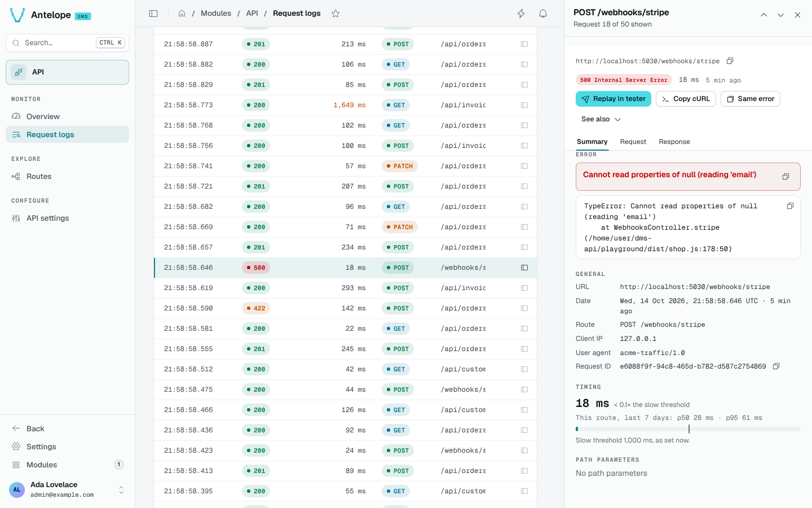Image resolution: width=812 pixels, height=508 pixels.
Task: Switch to the Request tab
Action: 633,142
